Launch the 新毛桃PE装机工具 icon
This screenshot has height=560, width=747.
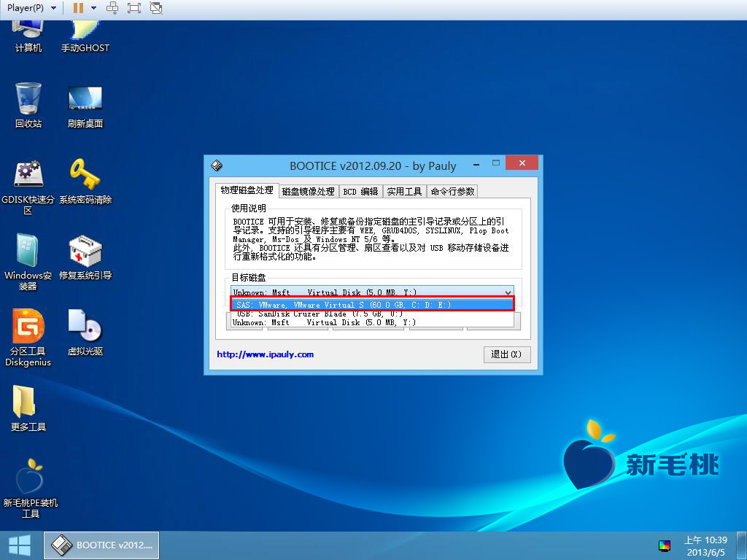30,488
